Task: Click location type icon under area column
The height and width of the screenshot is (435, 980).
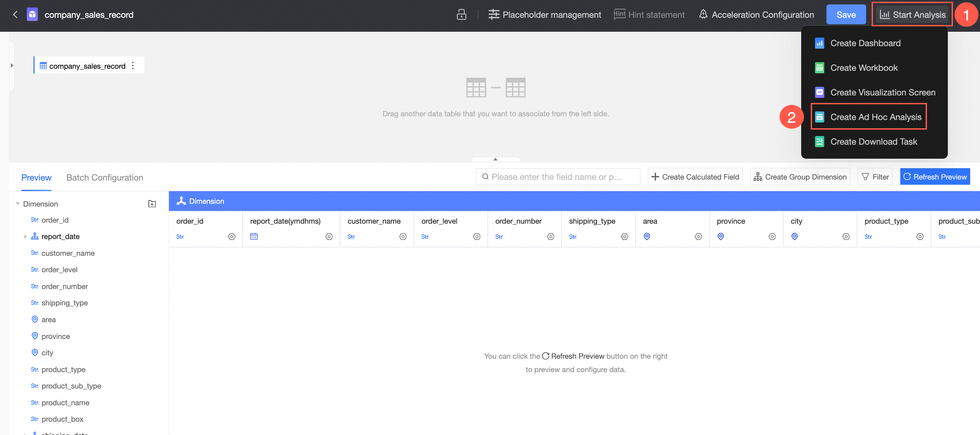Action: (646, 237)
